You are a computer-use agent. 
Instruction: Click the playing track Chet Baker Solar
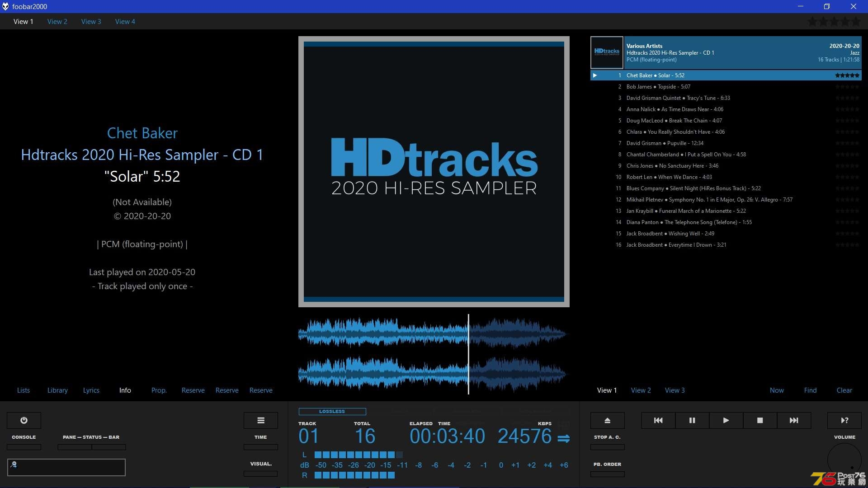(x=726, y=75)
